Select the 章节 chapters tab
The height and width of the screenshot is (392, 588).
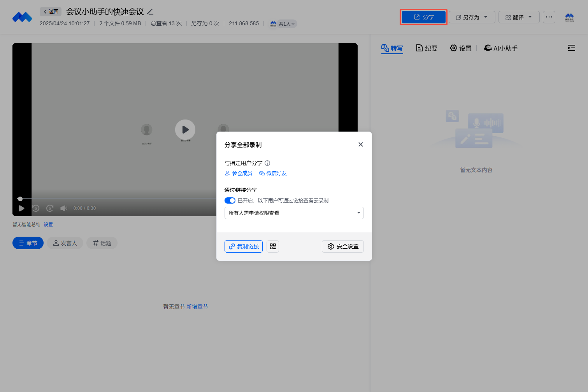point(28,243)
